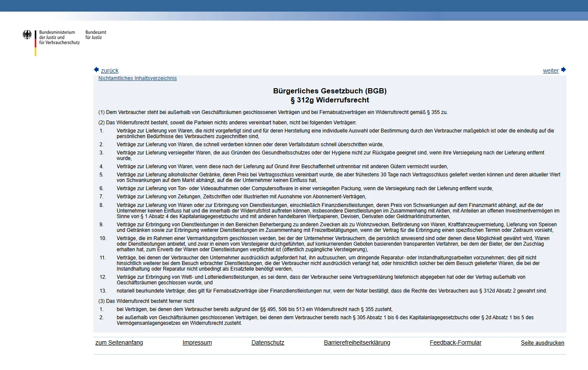Open the Impressum footer link

coord(197,343)
